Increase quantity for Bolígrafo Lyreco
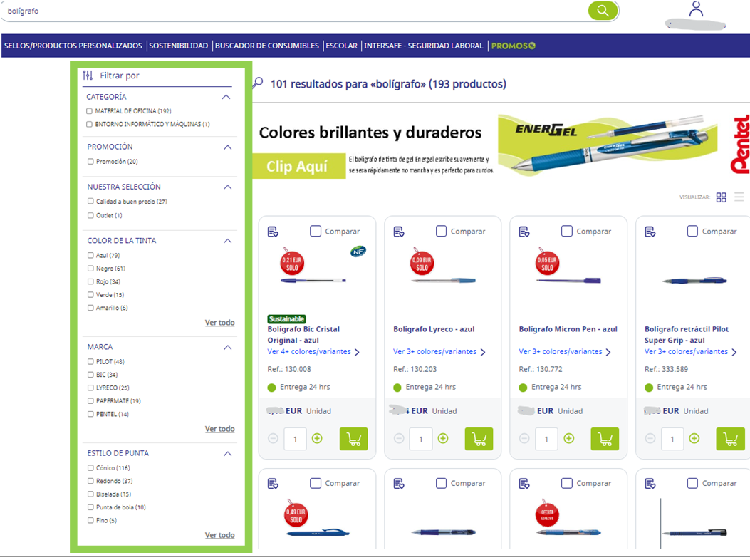Viewport: 750px width, 560px height. coord(443,438)
